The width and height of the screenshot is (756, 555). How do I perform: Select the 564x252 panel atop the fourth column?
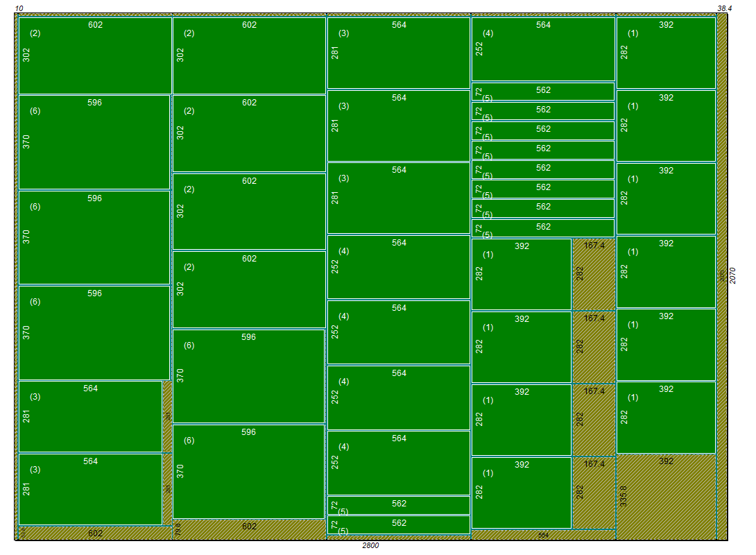tap(543, 49)
